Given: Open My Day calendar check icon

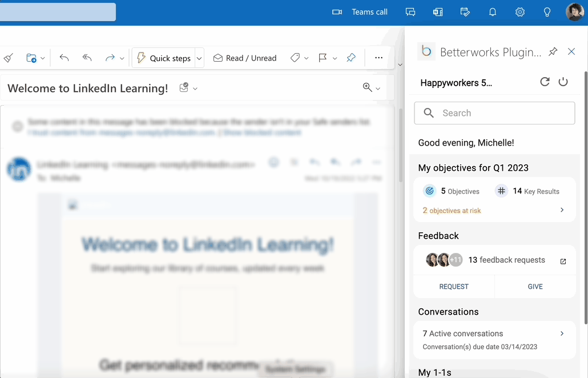Looking at the screenshot, I should tap(465, 12).
